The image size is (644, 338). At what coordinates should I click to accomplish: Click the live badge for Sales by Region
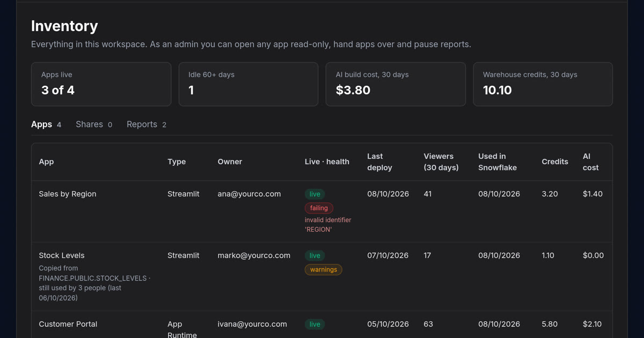[x=315, y=194]
